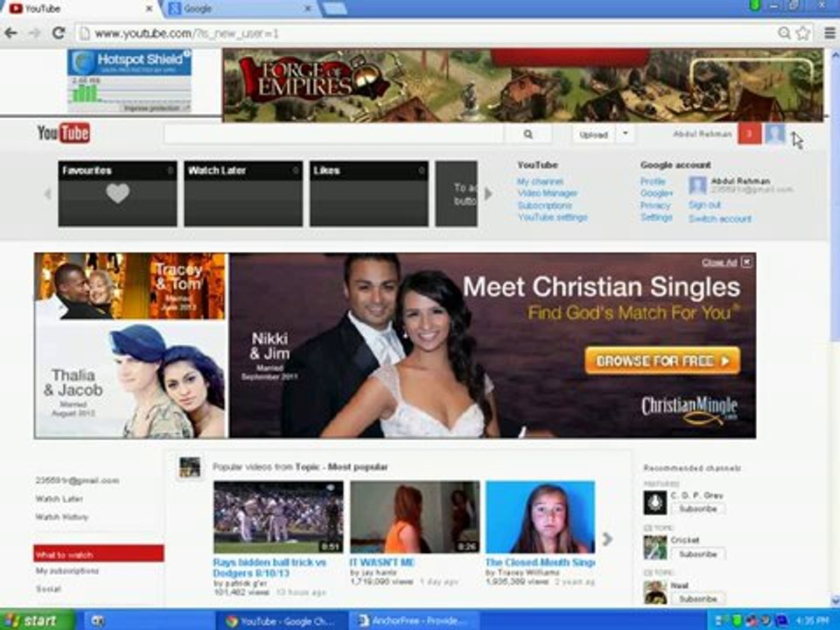Open My channel link
Screen dimensions: 840x630
tap(540, 182)
